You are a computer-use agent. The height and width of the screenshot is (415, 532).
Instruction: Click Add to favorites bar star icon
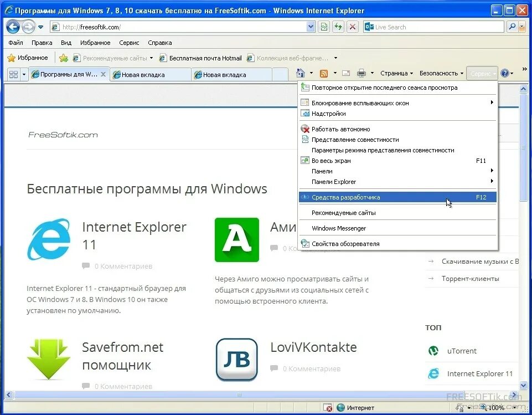tap(64, 58)
